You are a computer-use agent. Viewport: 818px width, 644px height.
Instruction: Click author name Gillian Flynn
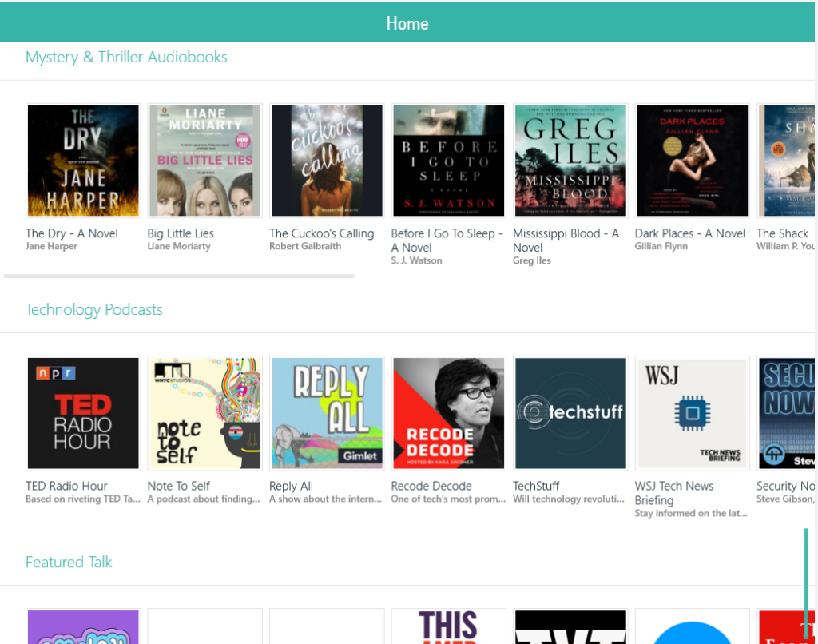coord(661,246)
